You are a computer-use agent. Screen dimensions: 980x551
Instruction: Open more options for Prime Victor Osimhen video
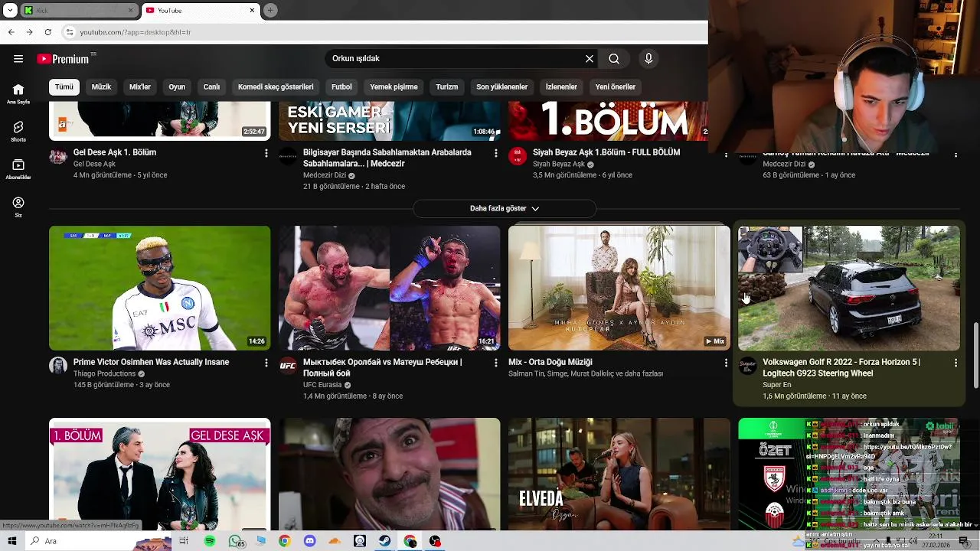[266, 363]
